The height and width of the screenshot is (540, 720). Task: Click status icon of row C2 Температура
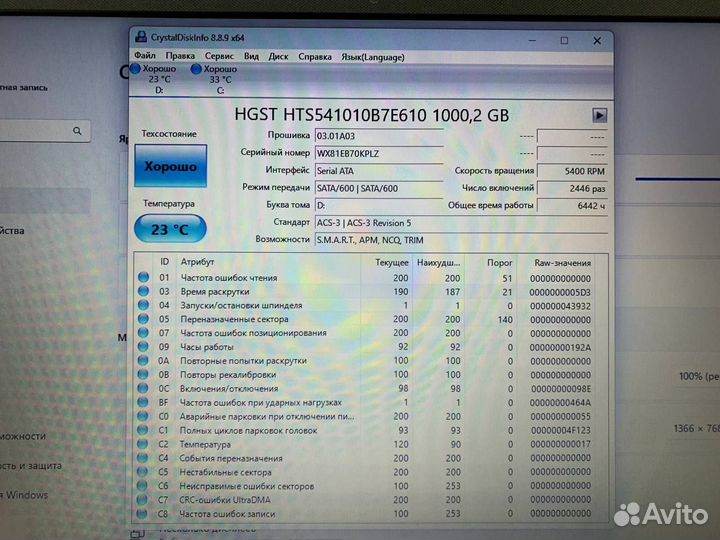[142, 444]
